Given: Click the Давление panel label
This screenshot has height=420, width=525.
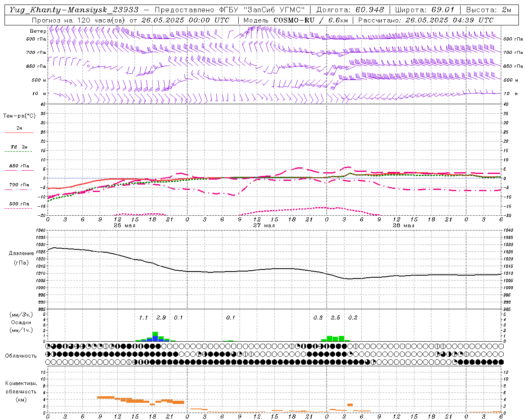Looking at the screenshot, I should pyautogui.click(x=21, y=253).
